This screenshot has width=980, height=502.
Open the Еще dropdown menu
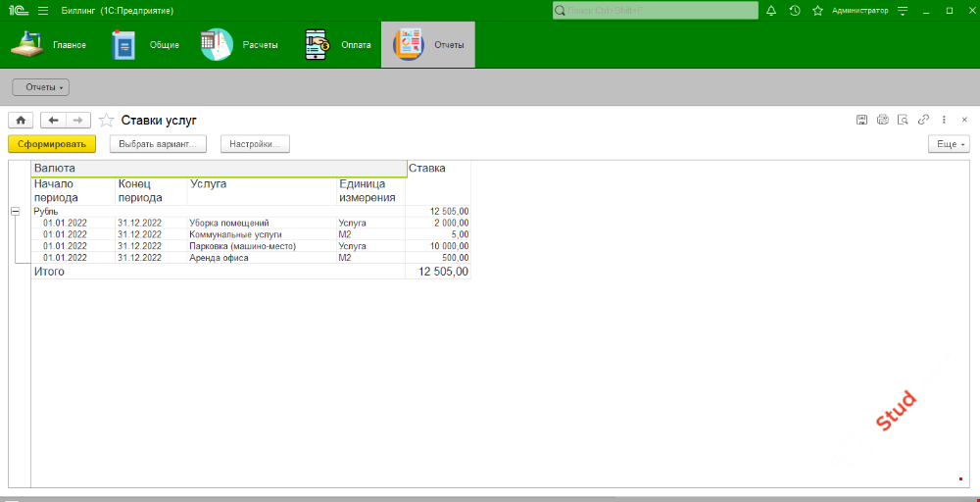click(949, 144)
